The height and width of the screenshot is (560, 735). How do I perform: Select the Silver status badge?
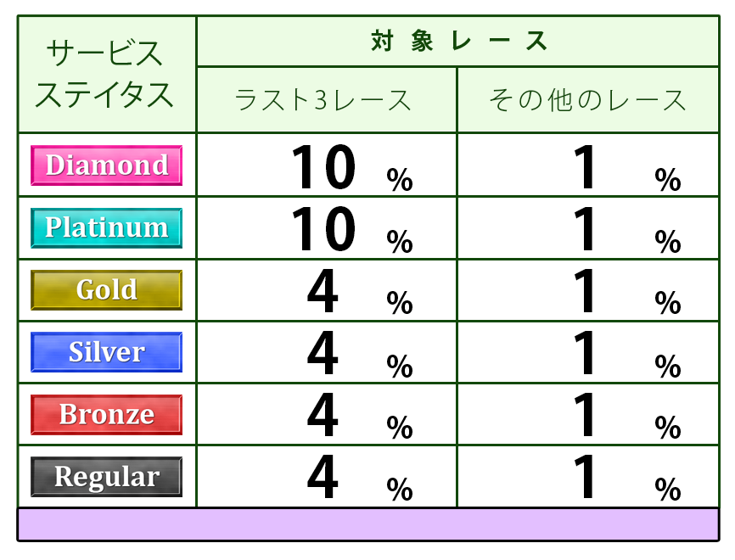click(x=106, y=352)
